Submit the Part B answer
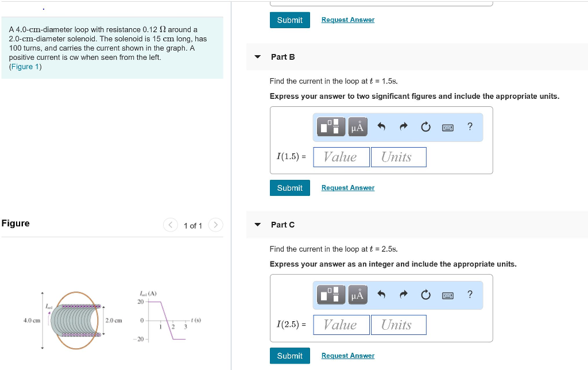Screen dimensions: 588x370 [x=289, y=187]
